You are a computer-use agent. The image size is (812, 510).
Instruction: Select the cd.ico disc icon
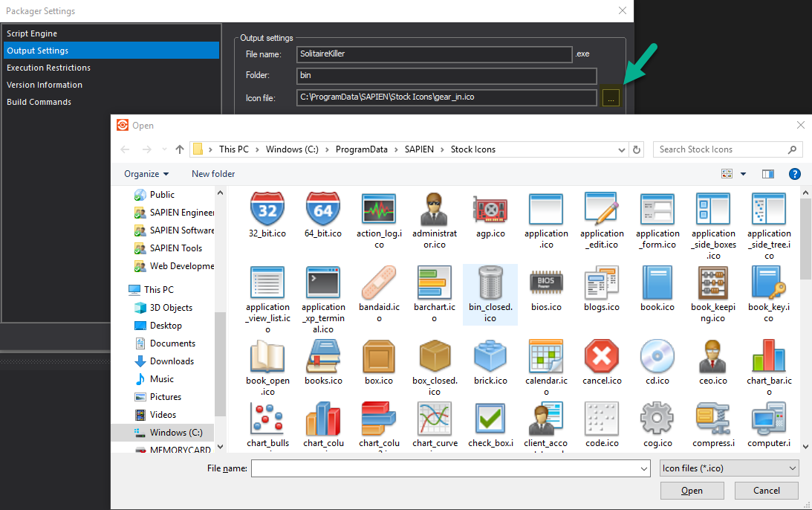pyautogui.click(x=657, y=357)
